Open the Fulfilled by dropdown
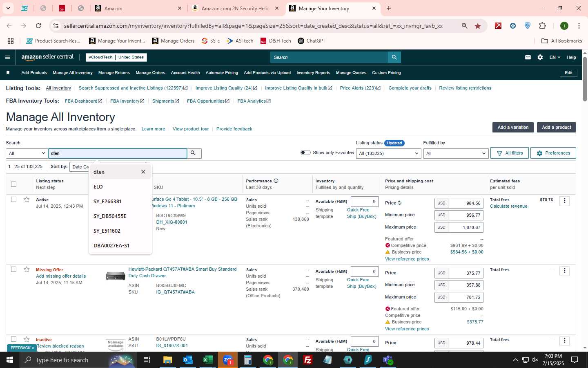 tap(456, 153)
